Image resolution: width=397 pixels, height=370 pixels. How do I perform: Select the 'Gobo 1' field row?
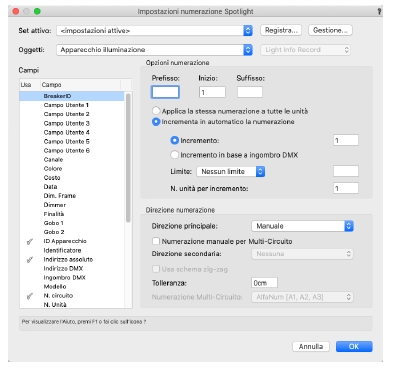click(x=72, y=223)
